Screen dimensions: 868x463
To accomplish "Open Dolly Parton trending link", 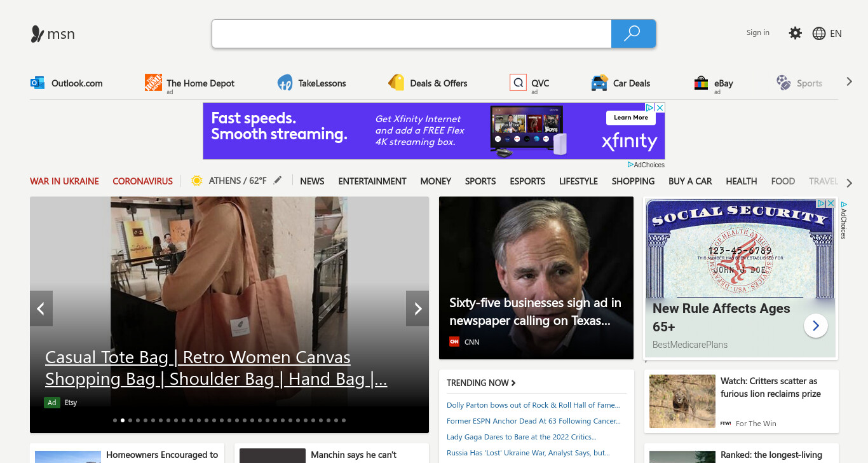I will [x=533, y=405].
